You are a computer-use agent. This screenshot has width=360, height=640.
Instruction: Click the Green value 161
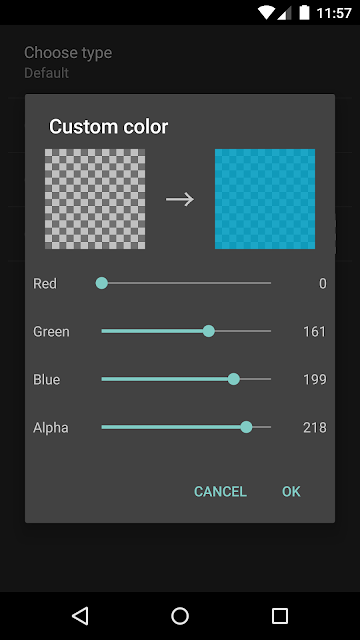click(x=315, y=331)
